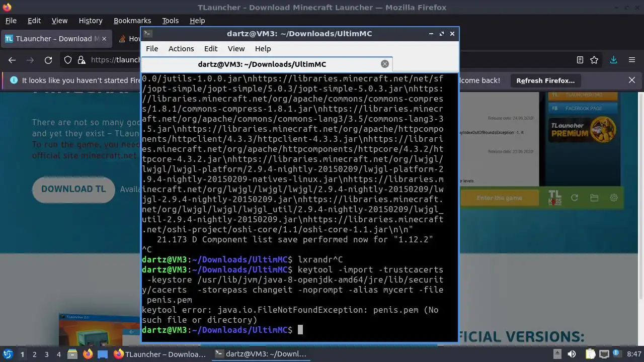The image size is (644, 362).
Task: Click the refresh icon in the launcher image
Action: click(x=574, y=198)
